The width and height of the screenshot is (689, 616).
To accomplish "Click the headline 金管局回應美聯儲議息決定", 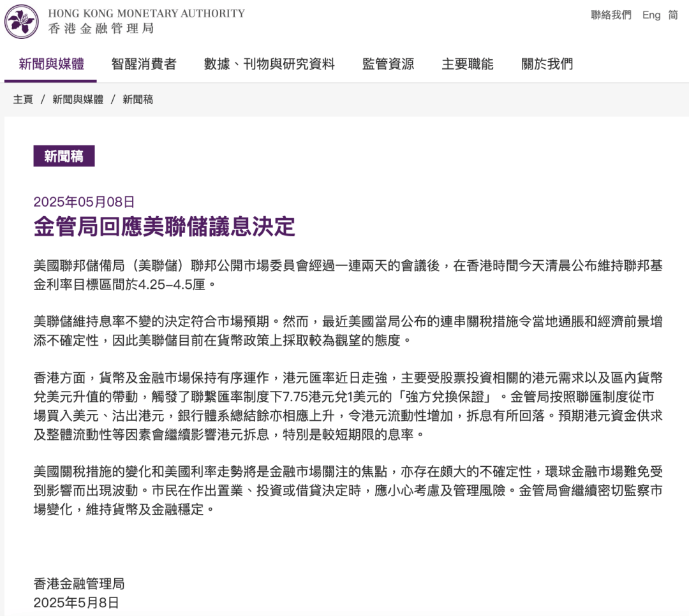I will coord(165,227).
